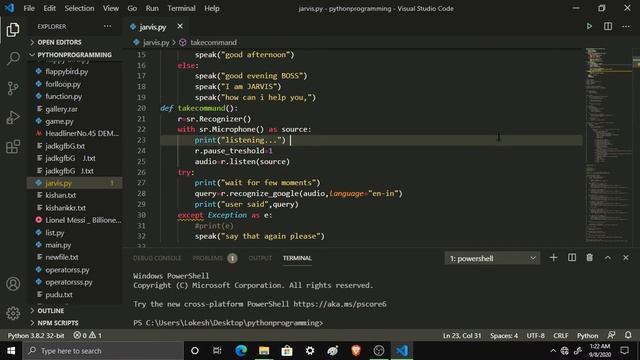Click takecommand in the breadcrumb

pyautogui.click(x=213, y=42)
